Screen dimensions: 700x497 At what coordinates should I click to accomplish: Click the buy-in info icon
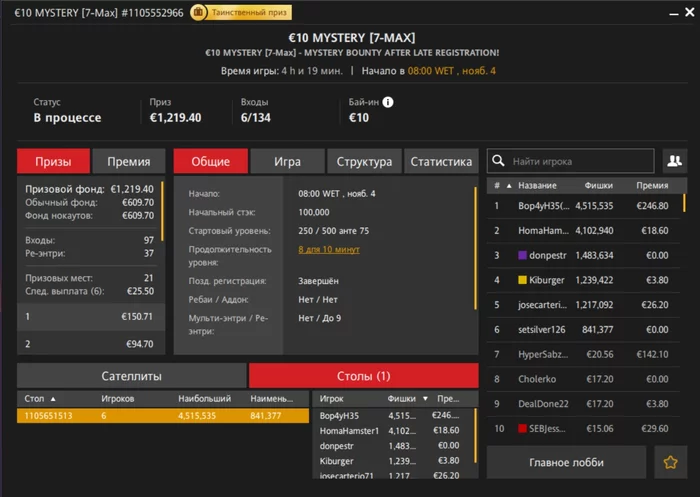[388, 102]
